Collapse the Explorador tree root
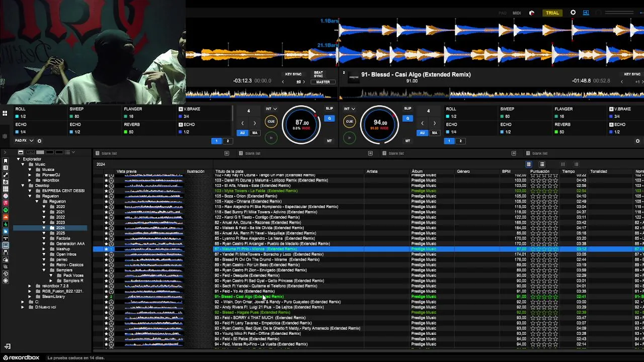Viewport: 644px width, 362px height. pyautogui.click(x=18, y=159)
